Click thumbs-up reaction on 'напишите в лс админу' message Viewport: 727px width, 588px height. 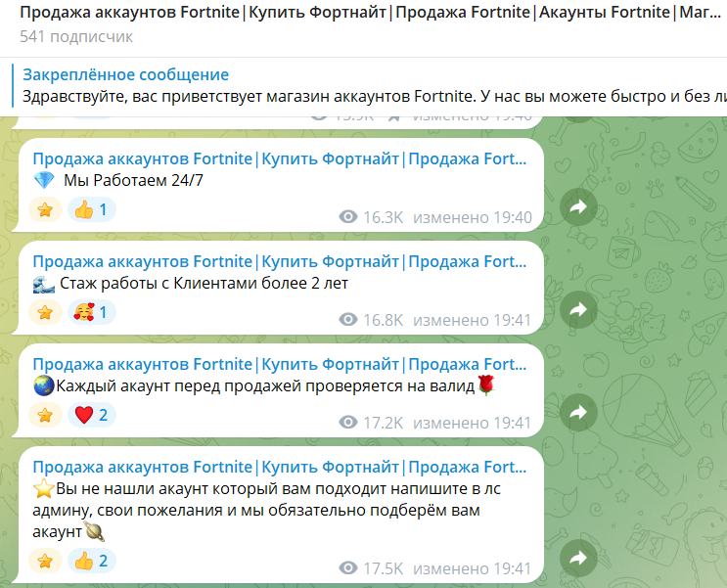[91, 562]
